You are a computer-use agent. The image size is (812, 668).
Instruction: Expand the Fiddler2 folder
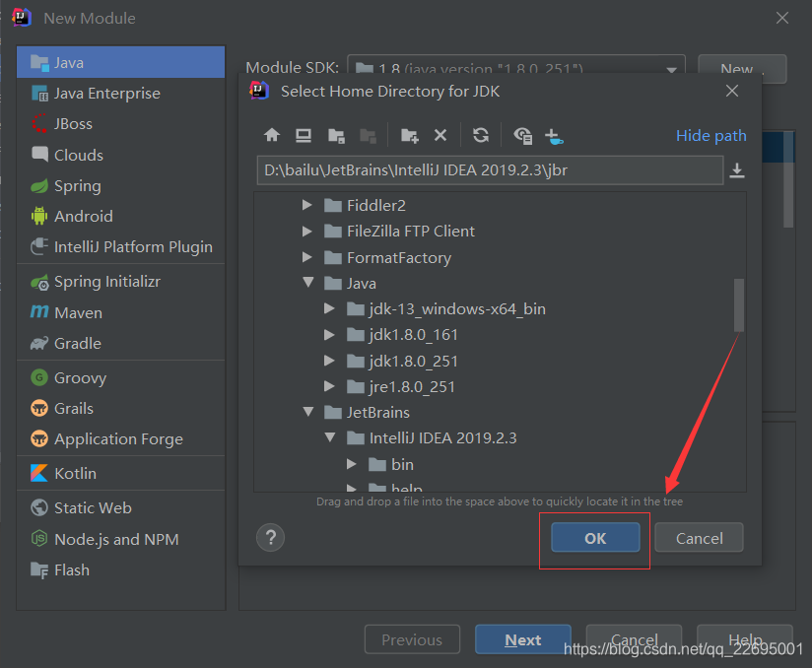(x=307, y=205)
